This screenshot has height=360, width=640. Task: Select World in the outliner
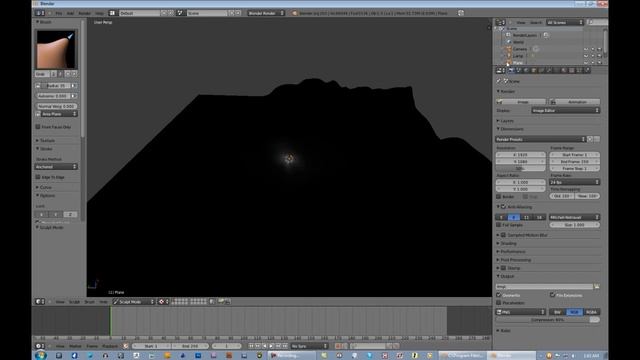click(x=518, y=42)
